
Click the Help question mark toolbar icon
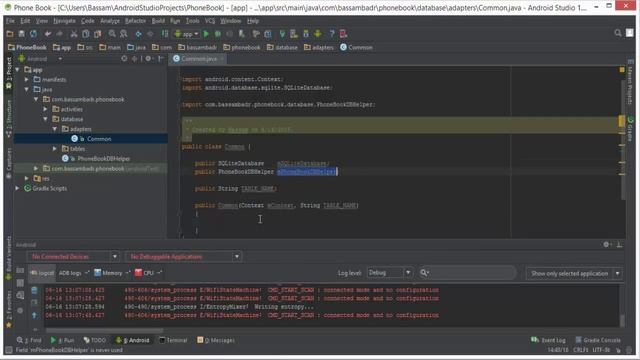[332, 34]
